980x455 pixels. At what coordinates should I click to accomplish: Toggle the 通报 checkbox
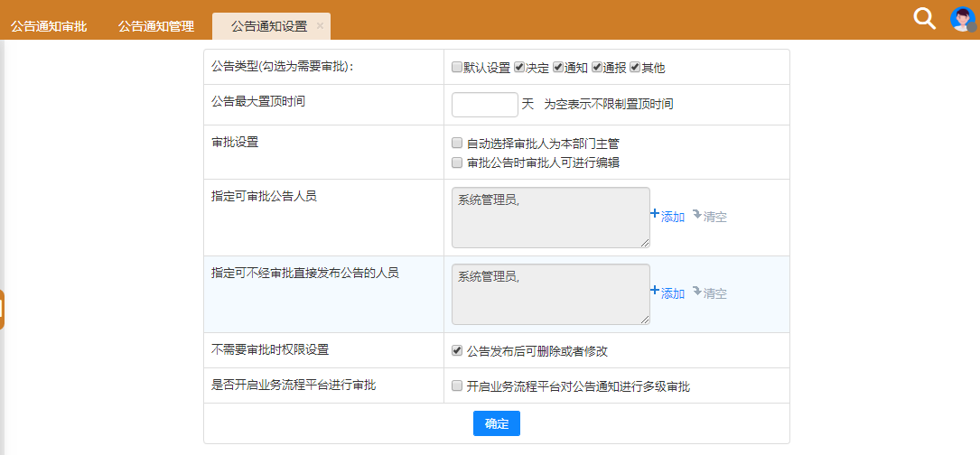tap(597, 68)
